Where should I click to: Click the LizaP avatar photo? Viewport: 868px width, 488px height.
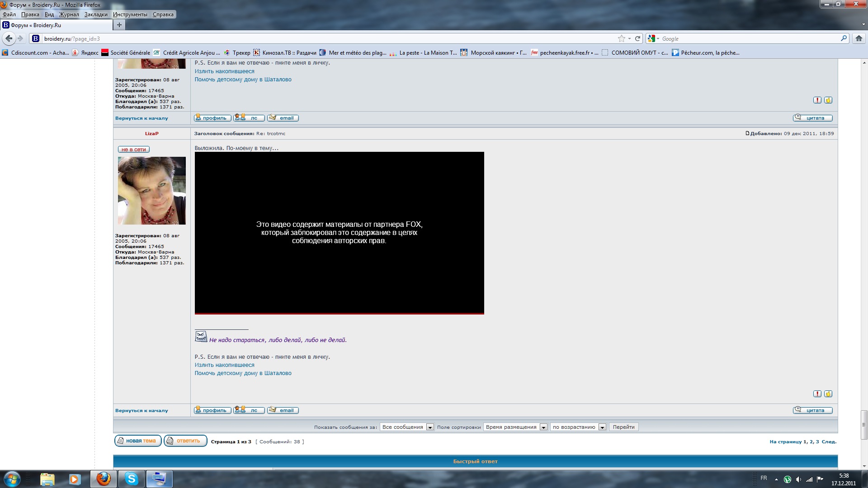[x=152, y=191]
